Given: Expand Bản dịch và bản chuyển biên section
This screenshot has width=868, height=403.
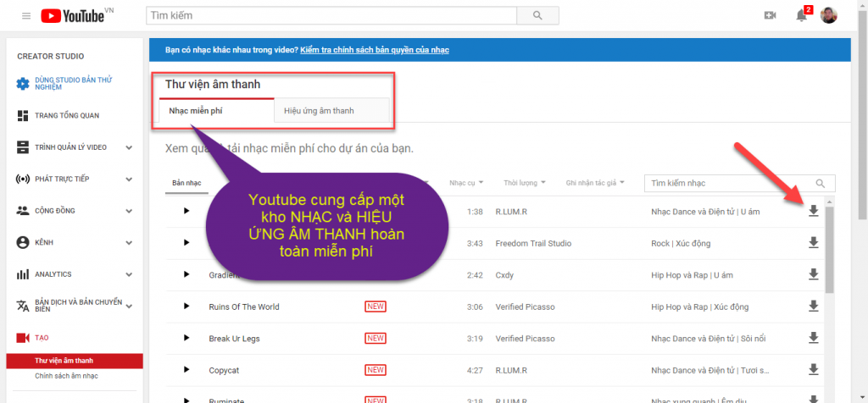Looking at the screenshot, I should [129, 305].
